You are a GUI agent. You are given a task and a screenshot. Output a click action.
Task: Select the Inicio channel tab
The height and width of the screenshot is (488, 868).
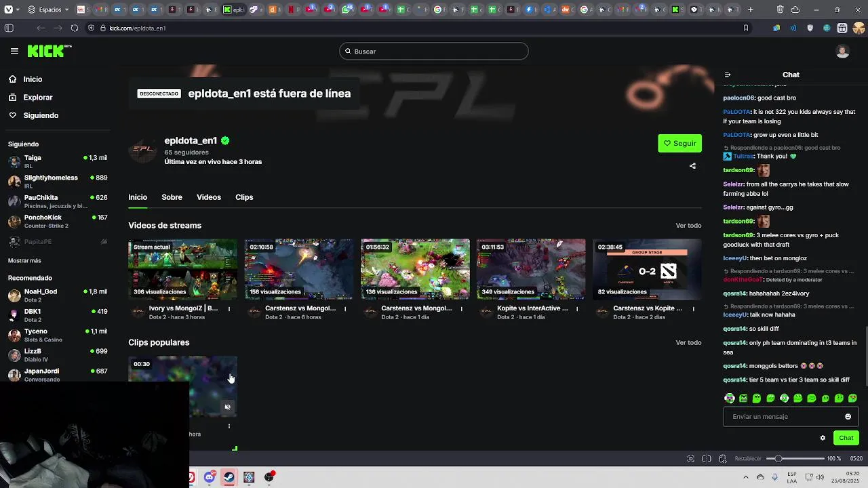[x=138, y=197]
